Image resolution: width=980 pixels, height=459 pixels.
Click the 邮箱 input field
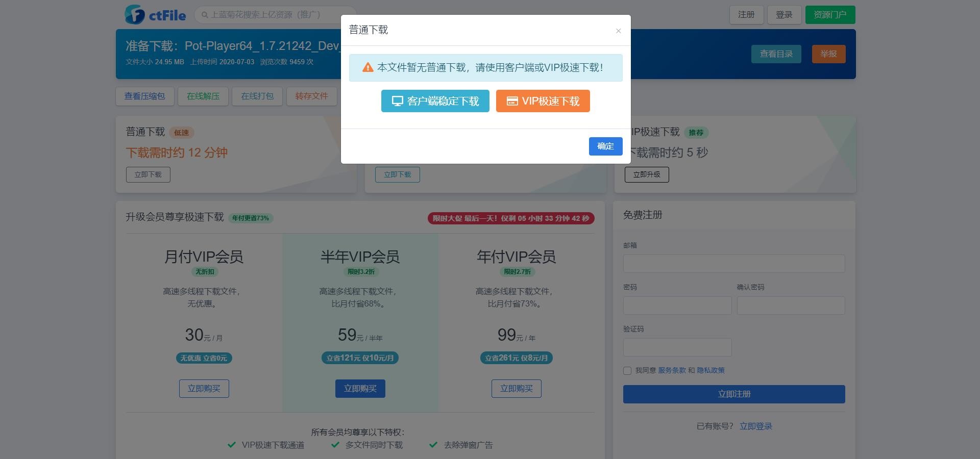[x=733, y=264]
